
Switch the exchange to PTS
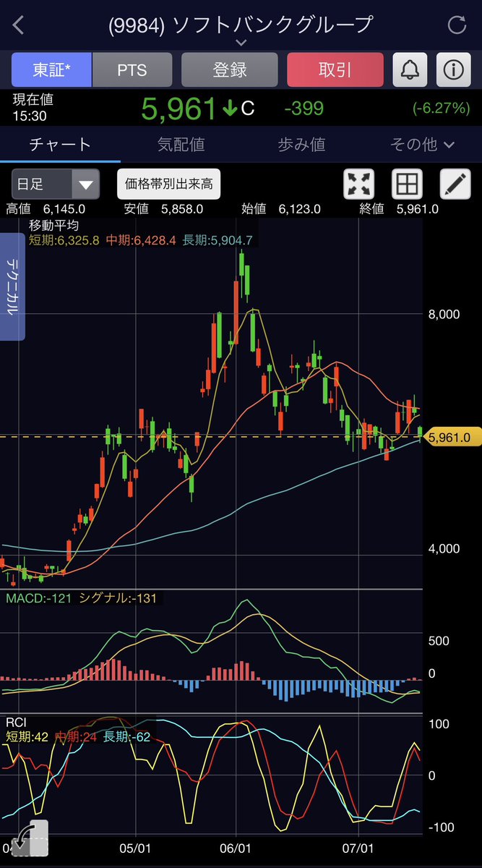[132, 69]
